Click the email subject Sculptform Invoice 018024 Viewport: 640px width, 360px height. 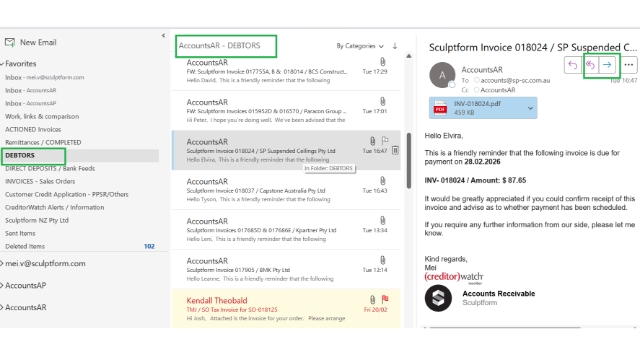tap(533, 47)
